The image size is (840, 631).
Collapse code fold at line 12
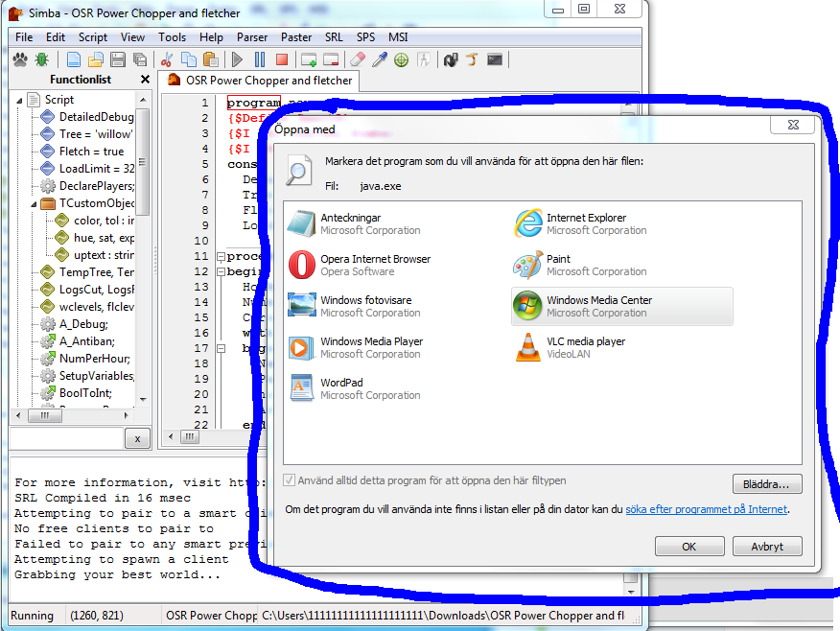221,271
